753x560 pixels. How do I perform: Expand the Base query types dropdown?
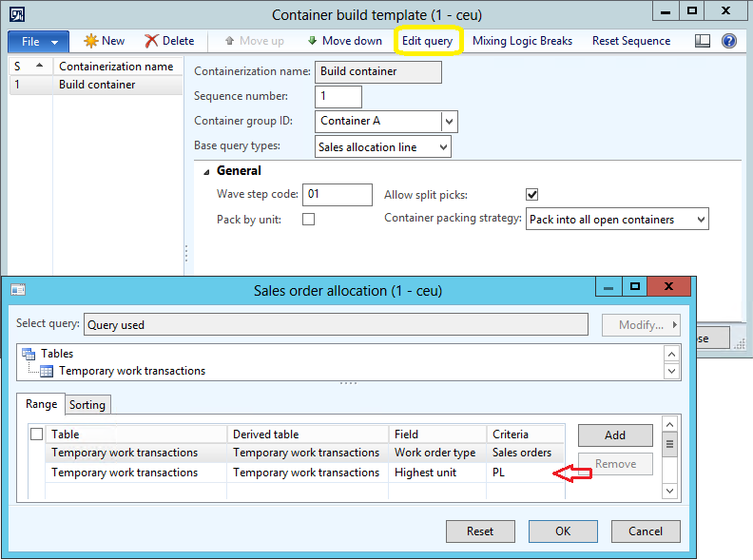click(x=440, y=147)
